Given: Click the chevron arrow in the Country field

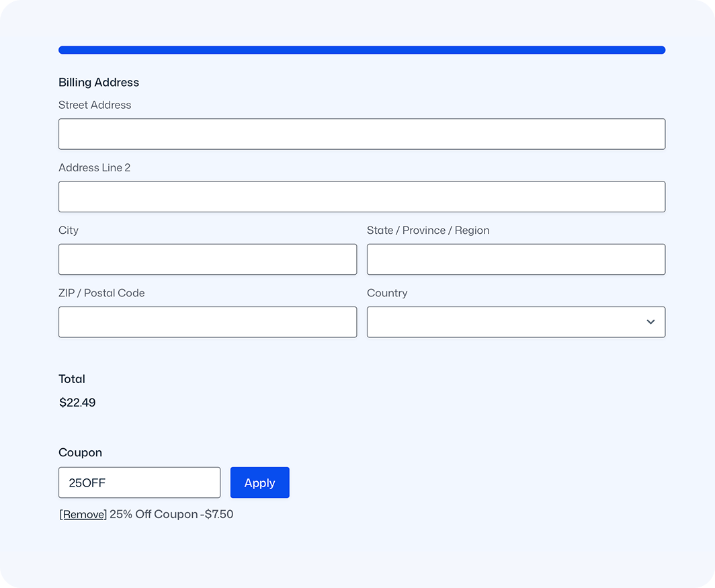Looking at the screenshot, I should click(x=650, y=322).
